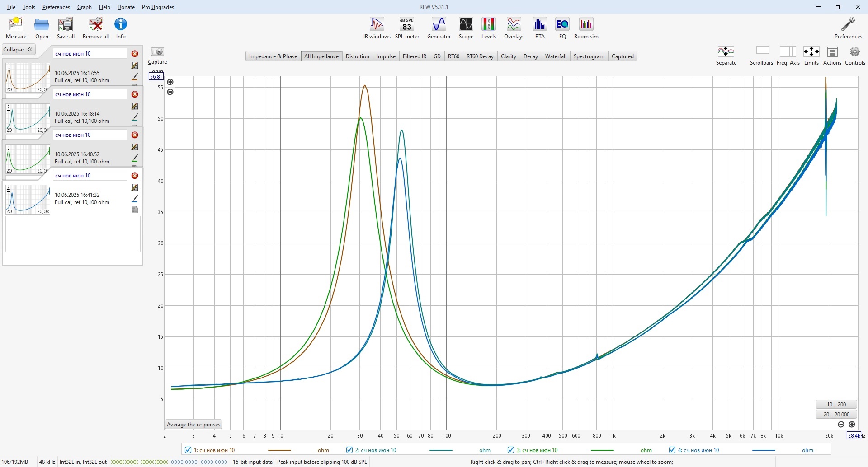
Task: Change trace colour of measurement 4
Action: coord(135,199)
